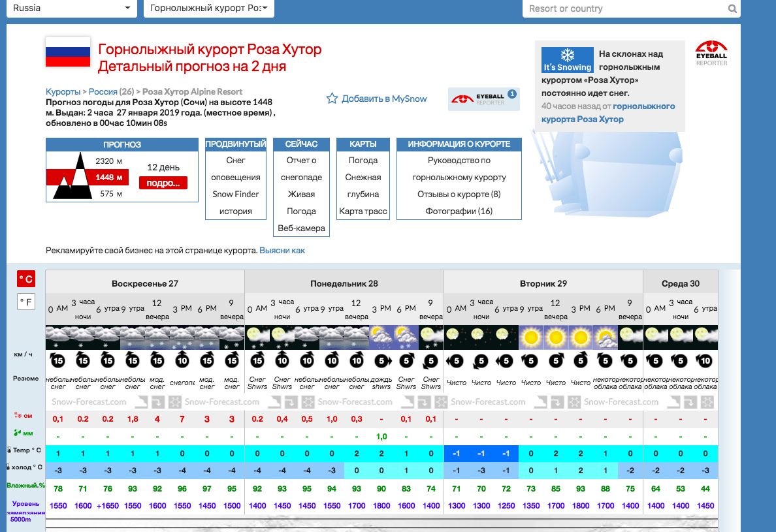This screenshot has width=776, height=532.
Task: Click Sunday 0 AM wind 15 arrow icon
Action: click(58, 360)
